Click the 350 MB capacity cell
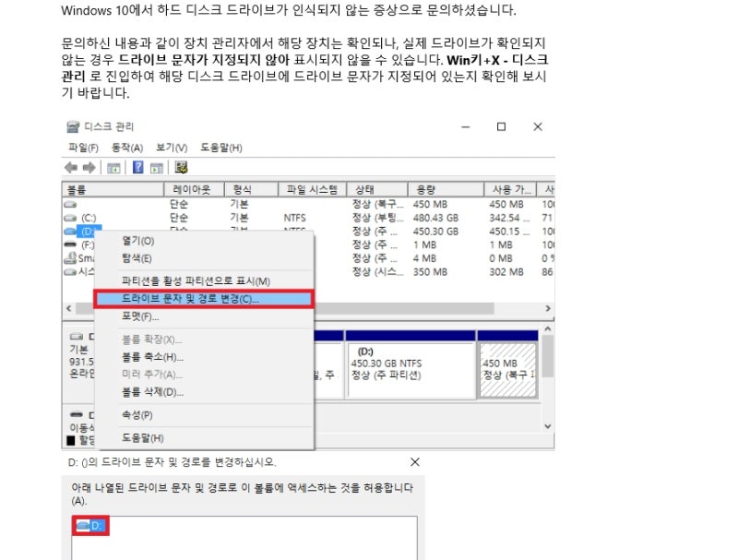The width and height of the screenshot is (738, 560). (x=430, y=272)
